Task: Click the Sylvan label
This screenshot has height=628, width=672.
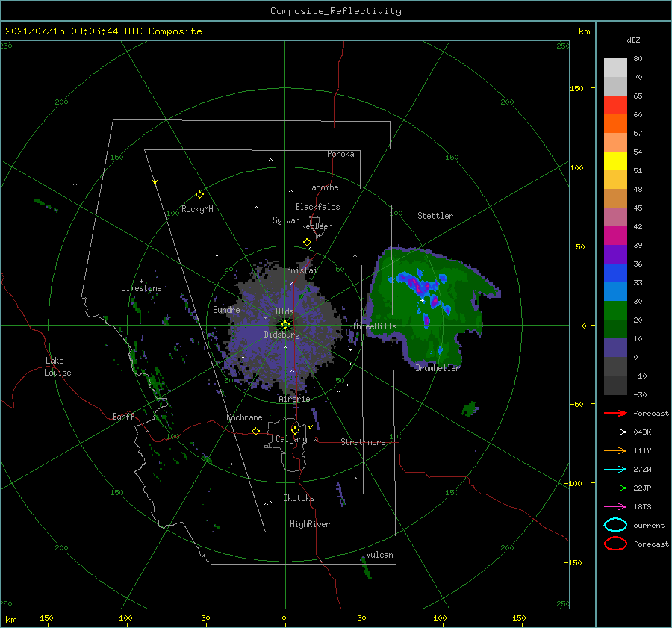Action: pos(286,220)
